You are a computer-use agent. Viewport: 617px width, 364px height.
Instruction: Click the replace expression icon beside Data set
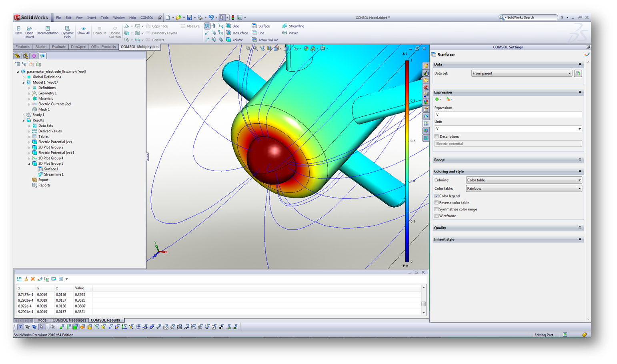coord(578,73)
